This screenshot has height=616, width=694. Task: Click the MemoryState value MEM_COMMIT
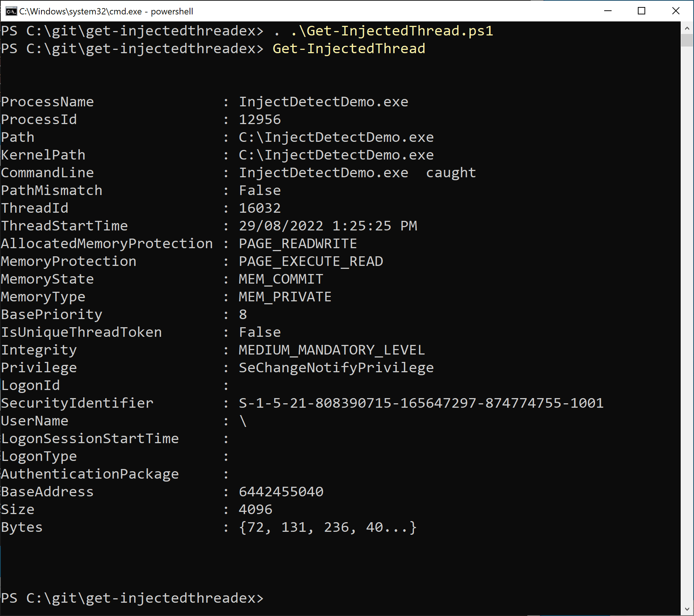pos(281,279)
